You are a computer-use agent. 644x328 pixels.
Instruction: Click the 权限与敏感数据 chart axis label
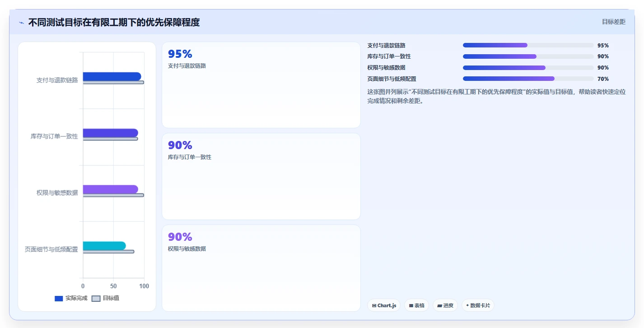pyautogui.click(x=57, y=192)
